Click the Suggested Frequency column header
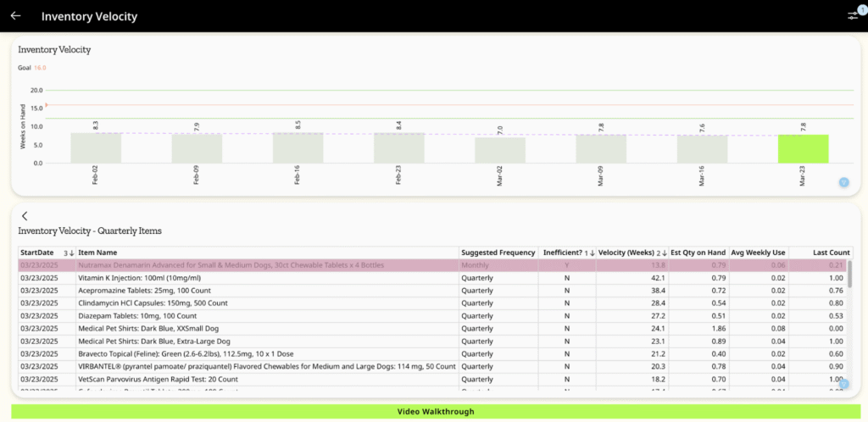Screen dimensions: 868x422 click(x=498, y=253)
